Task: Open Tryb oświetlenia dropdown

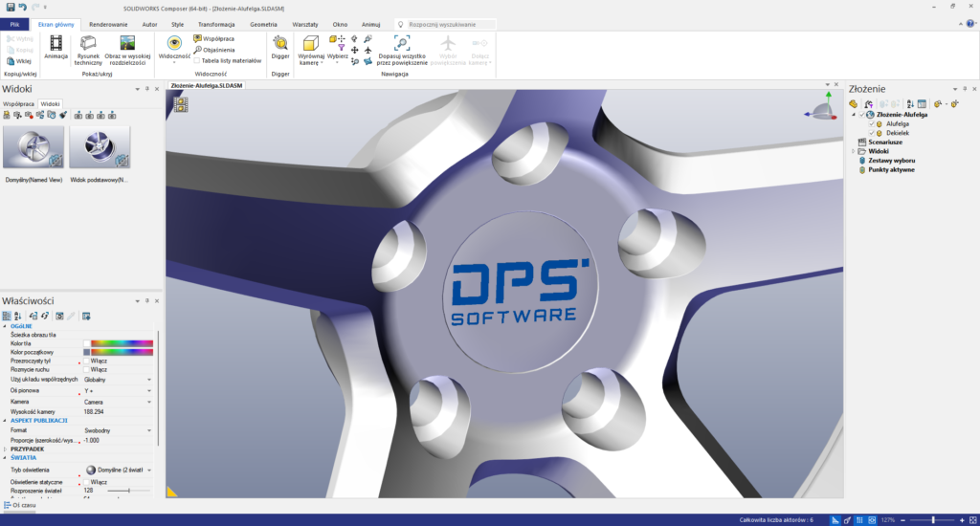Action: pyautogui.click(x=149, y=471)
